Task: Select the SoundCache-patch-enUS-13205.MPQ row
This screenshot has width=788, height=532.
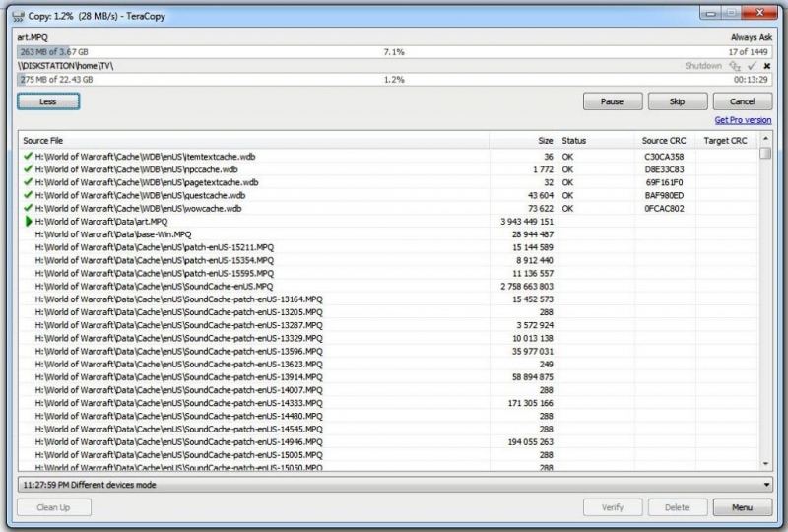Action: 389,312
